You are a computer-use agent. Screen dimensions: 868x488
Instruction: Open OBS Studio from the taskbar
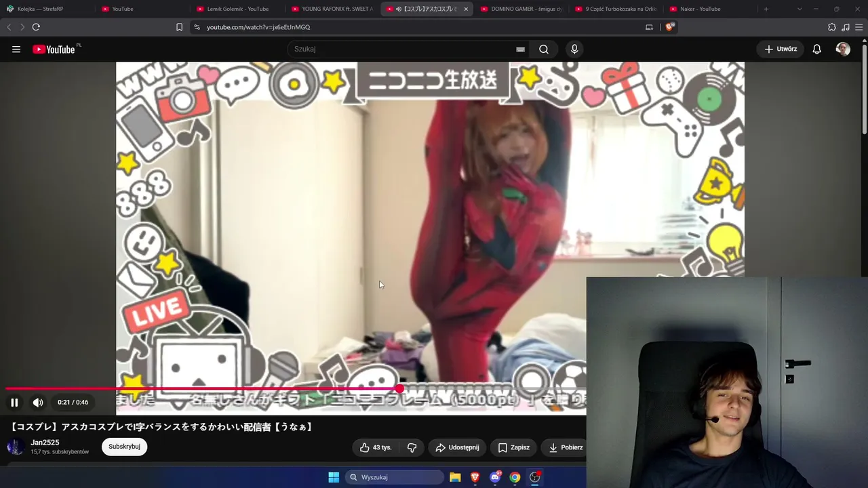pyautogui.click(x=535, y=477)
